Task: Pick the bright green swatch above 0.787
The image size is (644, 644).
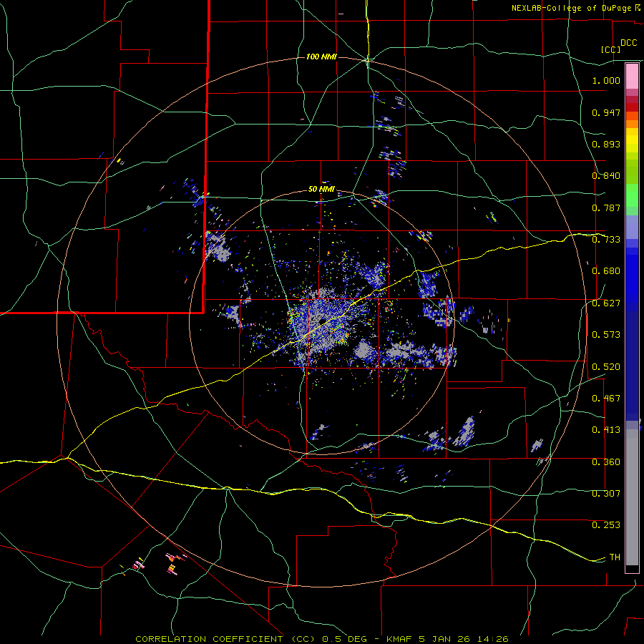Action: pyautogui.click(x=632, y=195)
